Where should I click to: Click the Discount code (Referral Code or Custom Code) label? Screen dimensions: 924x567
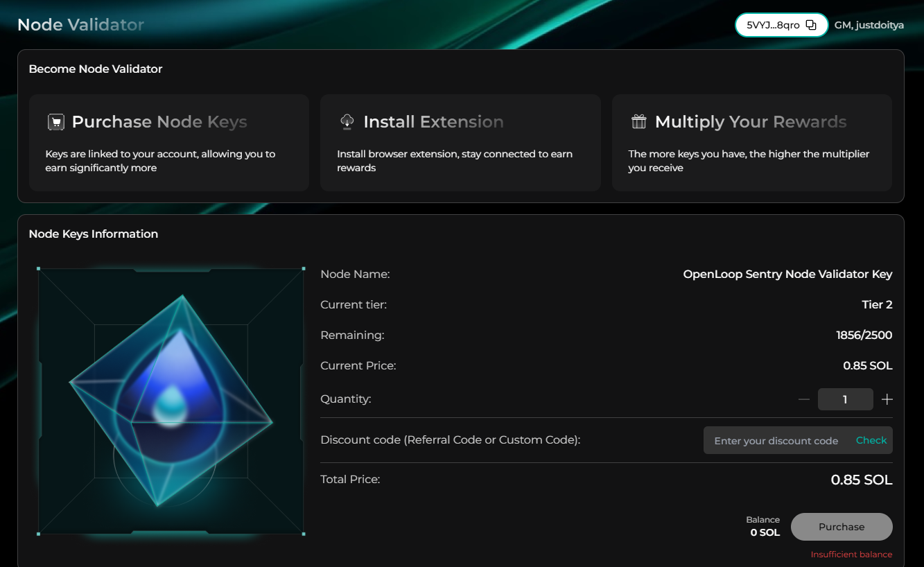pyautogui.click(x=451, y=440)
